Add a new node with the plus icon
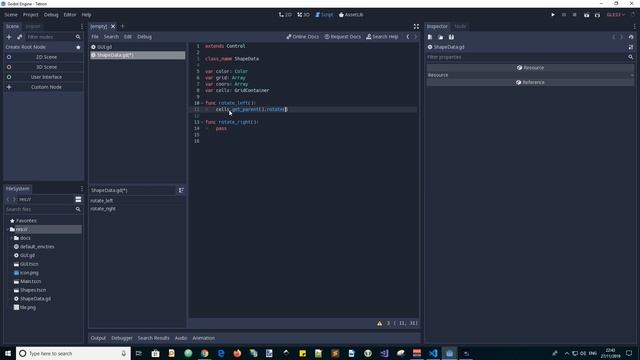640x360 pixels. point(9,37)
